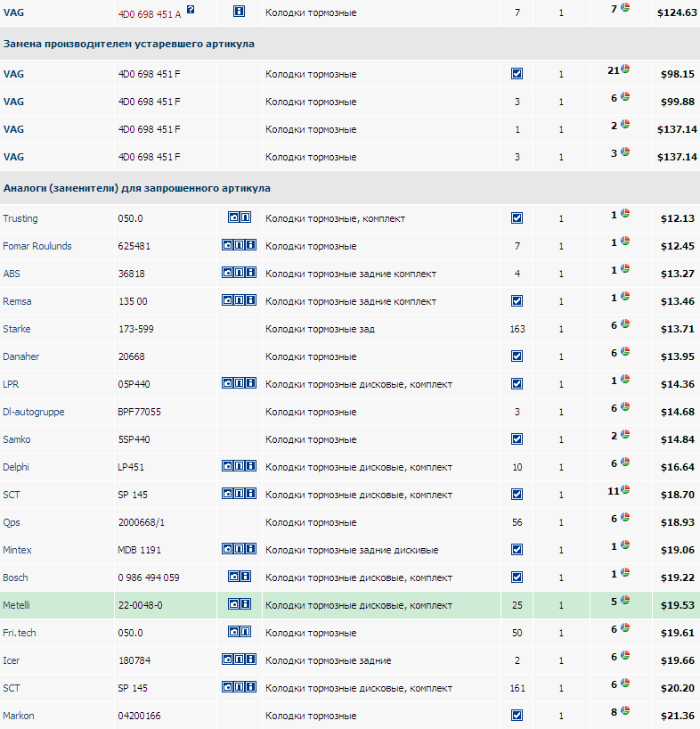Click the availability checkmark in Remsa row
The image size is (700, 729).
[517, 301]
